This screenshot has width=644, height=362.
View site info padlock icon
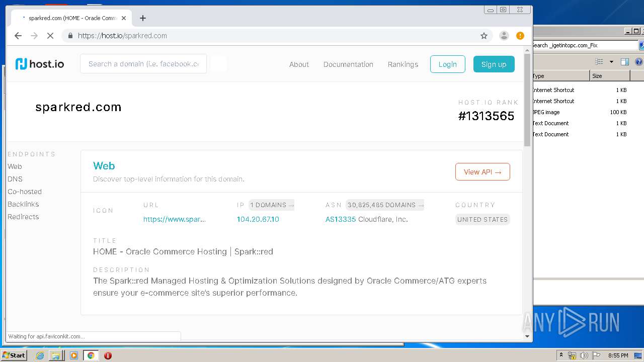pyautogui.click(x=70, y=36)
